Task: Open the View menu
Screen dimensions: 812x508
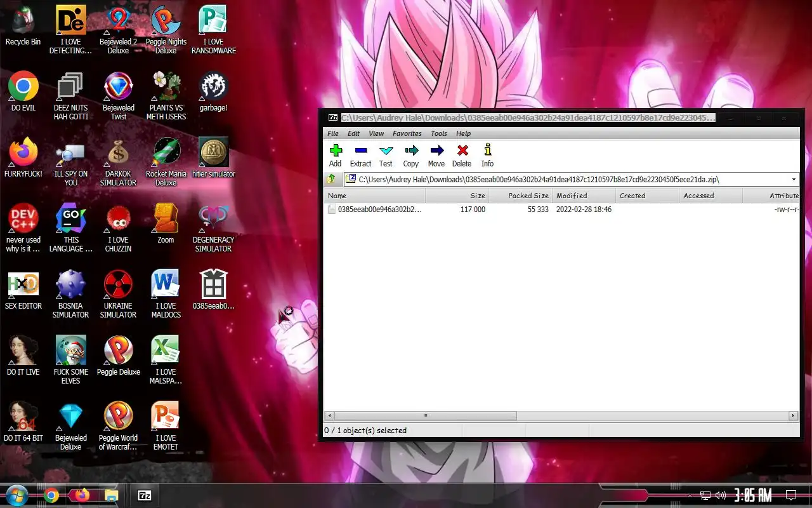Action: [376, 133]
